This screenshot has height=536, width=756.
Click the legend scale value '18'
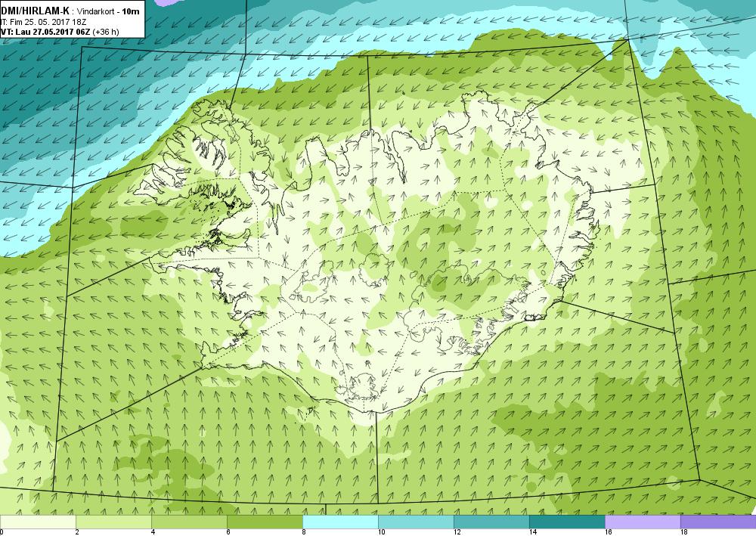point(683,532)
